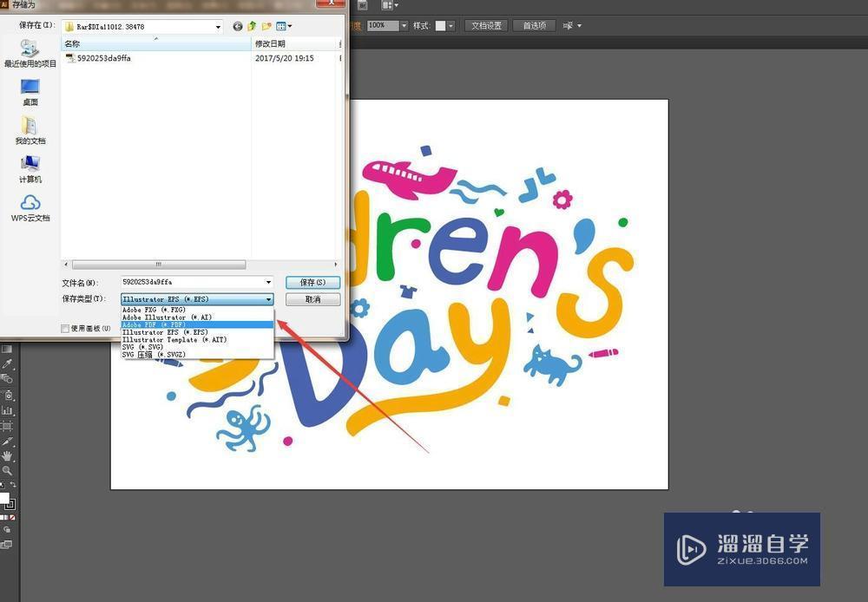
Task: Select the Zoom magnifier tool
Action: click(x=7, y=470)
